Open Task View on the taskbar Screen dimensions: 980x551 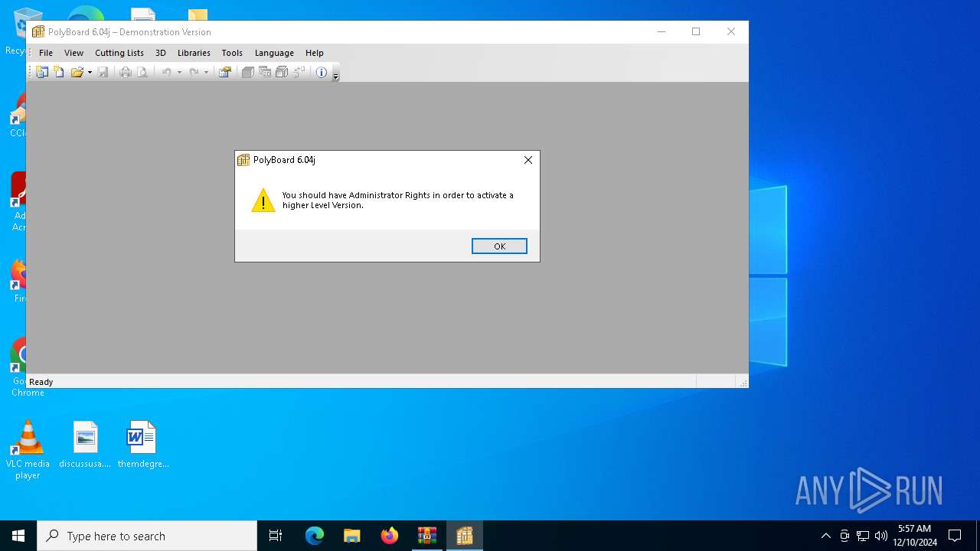coord(276,536)
